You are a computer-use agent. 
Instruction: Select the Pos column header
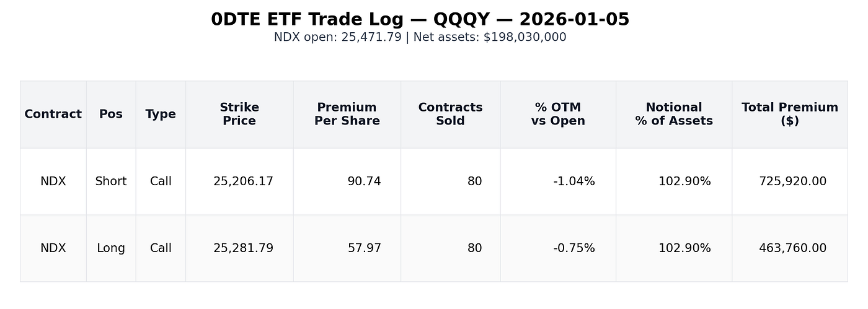click(111, 115)
